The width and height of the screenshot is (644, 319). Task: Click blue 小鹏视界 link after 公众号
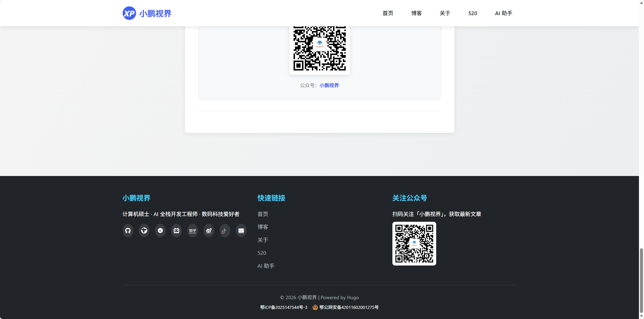tap(329, 85)
